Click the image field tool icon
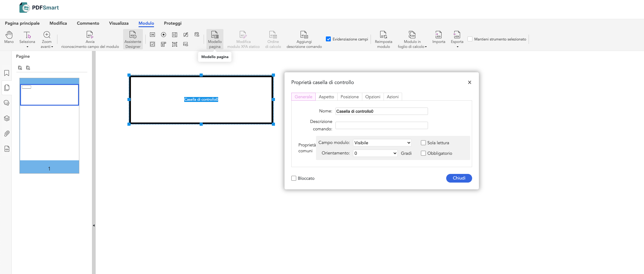 pos(186,44)
